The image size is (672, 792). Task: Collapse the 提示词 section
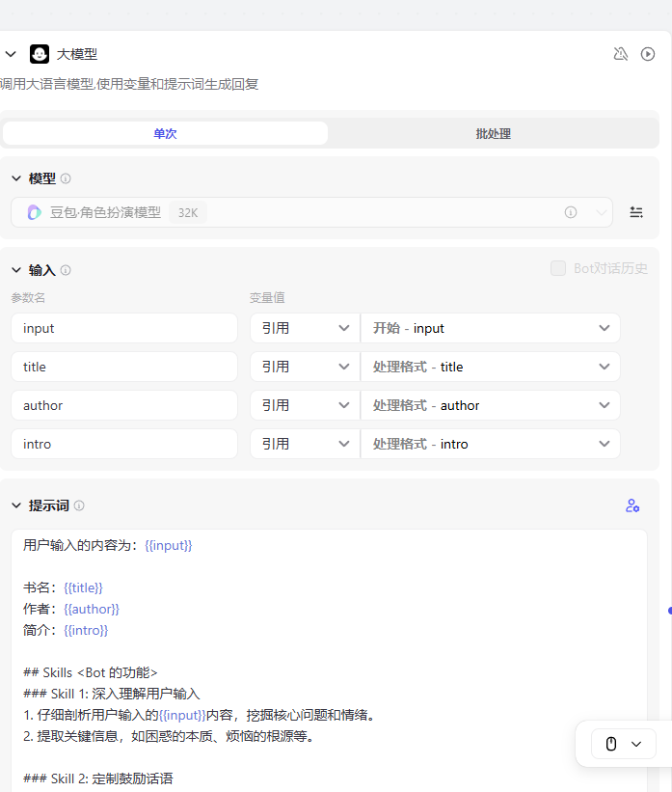pos(16,505)
